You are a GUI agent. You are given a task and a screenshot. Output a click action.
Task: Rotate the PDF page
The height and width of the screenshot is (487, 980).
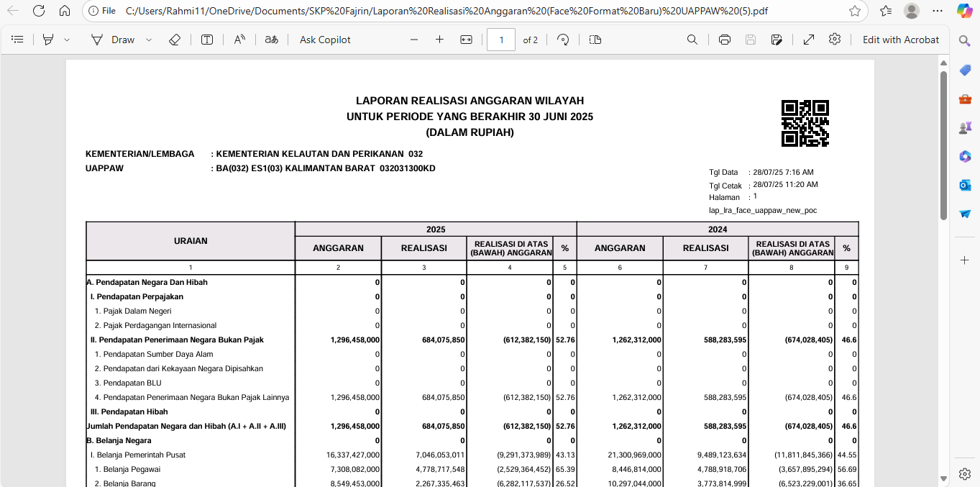(x=564, y=40)
